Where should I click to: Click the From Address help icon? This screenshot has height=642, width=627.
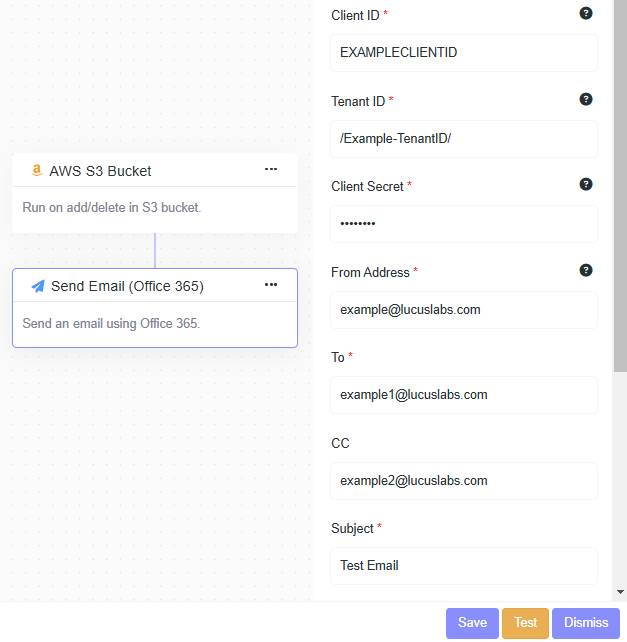click(x=586, y=270)
